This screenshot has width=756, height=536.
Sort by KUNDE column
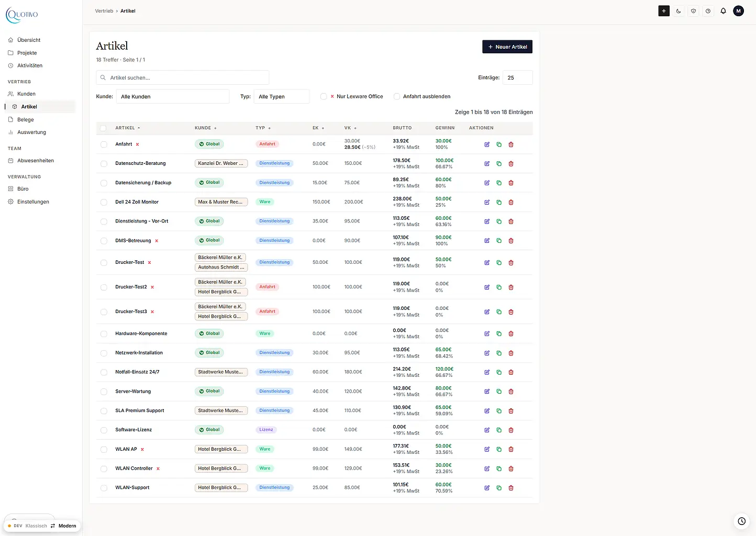coord(205,128)
